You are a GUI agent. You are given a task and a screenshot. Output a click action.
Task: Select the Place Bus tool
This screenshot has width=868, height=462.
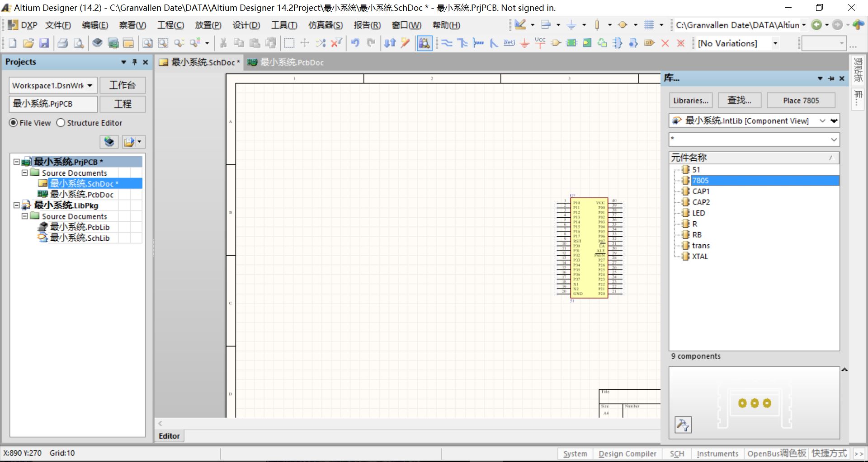[462, 43]
